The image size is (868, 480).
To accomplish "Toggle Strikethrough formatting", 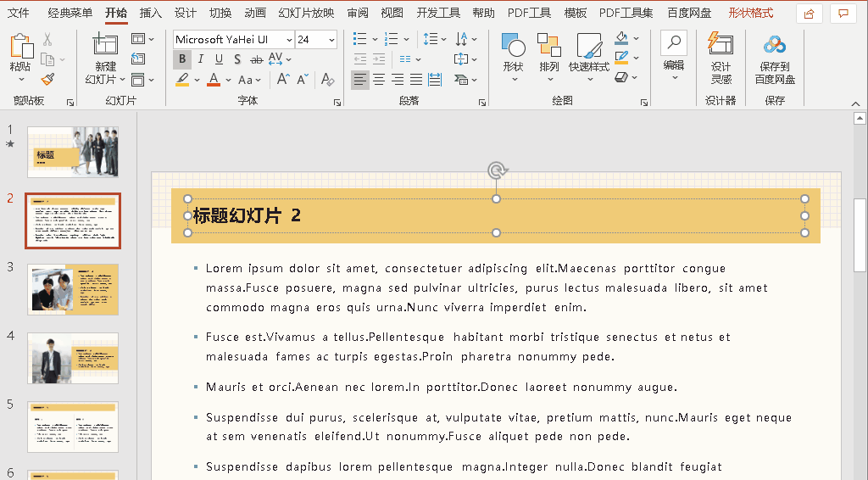I will coord(256,59).
